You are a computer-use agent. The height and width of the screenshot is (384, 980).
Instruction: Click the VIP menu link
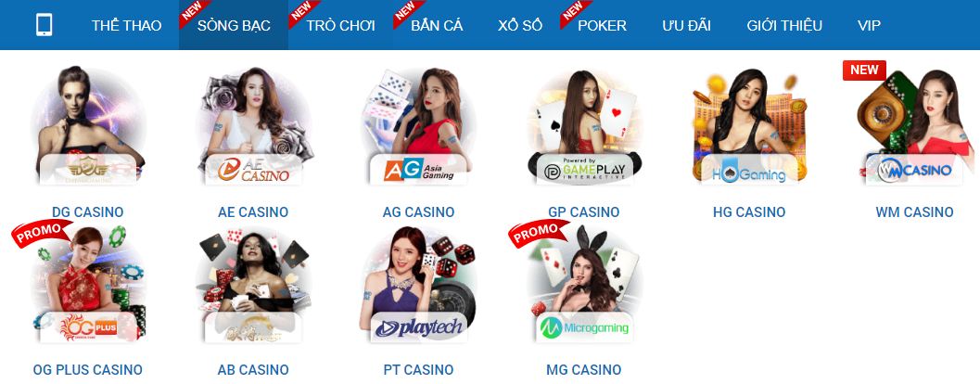pyautogui.click(x=869, y=26)
